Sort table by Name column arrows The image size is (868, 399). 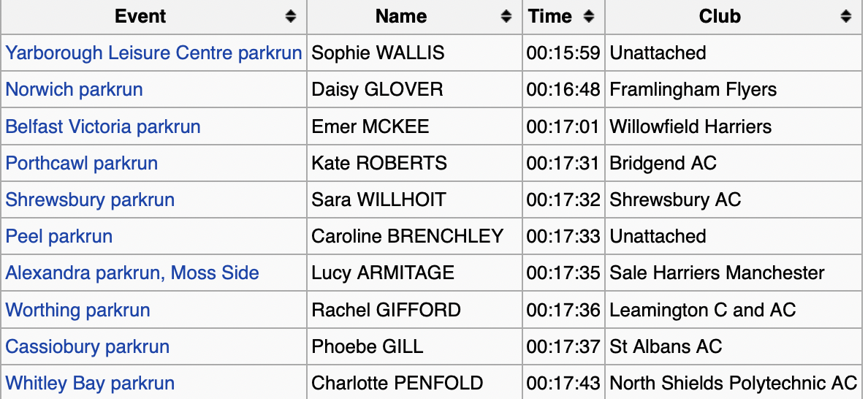[x=506, y=17]
